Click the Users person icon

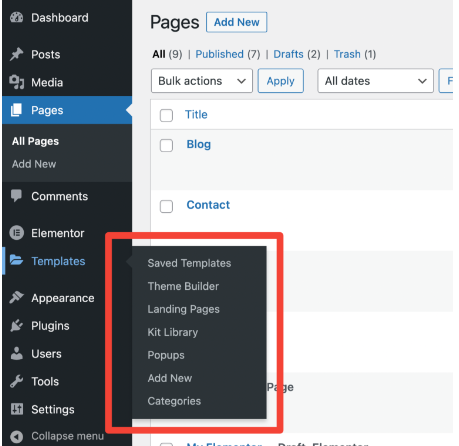pos(16,353)
